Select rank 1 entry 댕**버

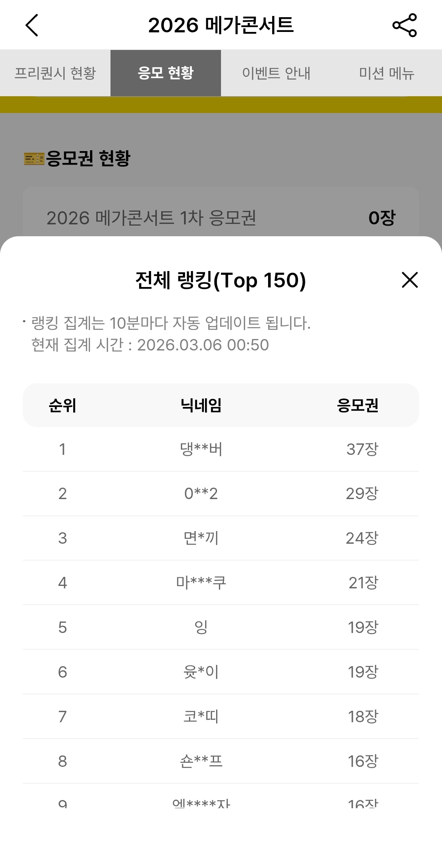coord(201,449)
